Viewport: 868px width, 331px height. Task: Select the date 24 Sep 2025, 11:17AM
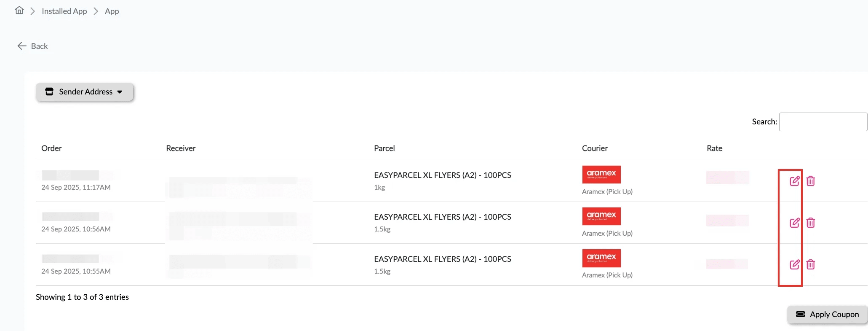click(76, 187)
